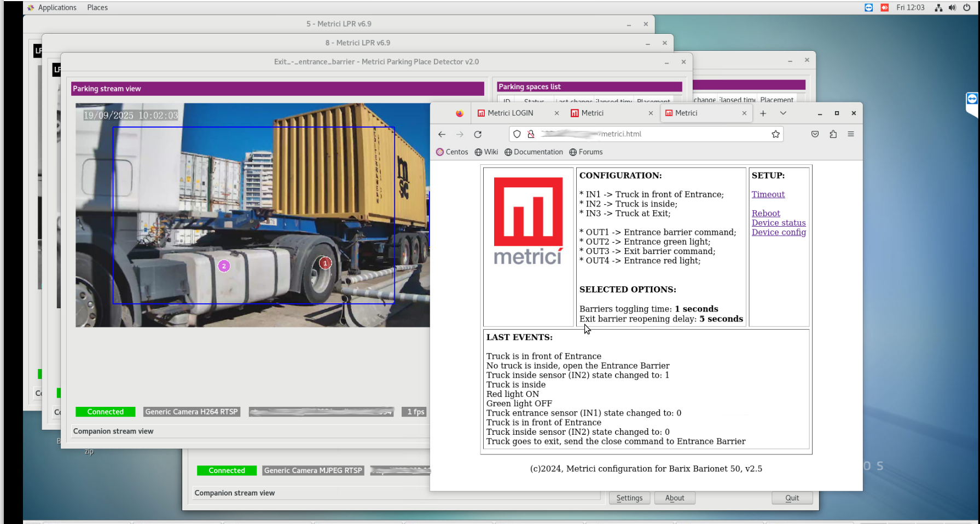Image resolution: width=980 pixels, height=524 pixels.
Task: Click the Save to Pocket icon
Action: 815,134
